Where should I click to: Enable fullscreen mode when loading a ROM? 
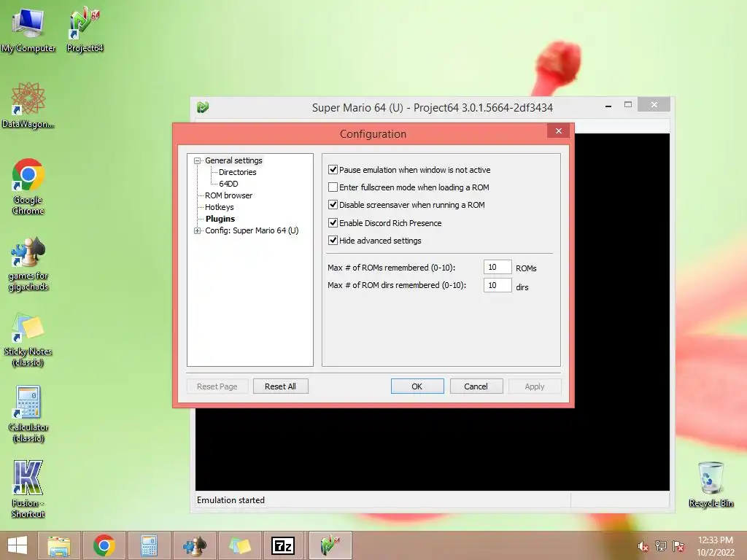click(x=333, y=187)
